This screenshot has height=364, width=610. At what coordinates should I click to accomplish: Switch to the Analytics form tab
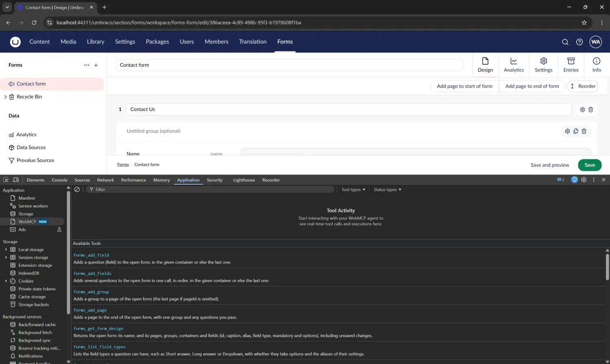click(514, 65)
